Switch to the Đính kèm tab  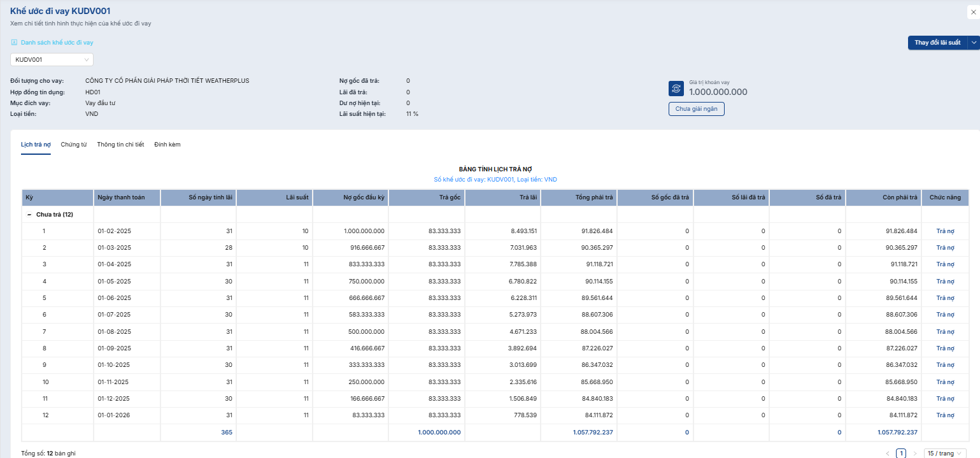click(167, 145)
